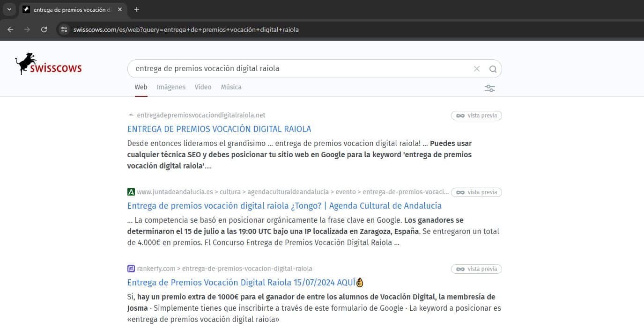This screenshot has width=644, height=328.
Task: Select the 'entrega de premios vocación' browser tab
Action: pyautogui.click(x=73, y=9)
